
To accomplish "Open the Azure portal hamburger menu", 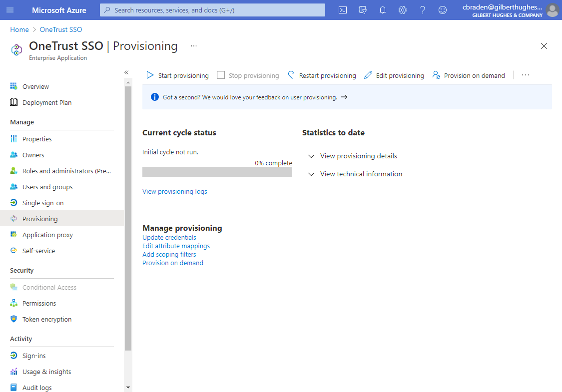I will pyautogui.click(x=10, y=10).
